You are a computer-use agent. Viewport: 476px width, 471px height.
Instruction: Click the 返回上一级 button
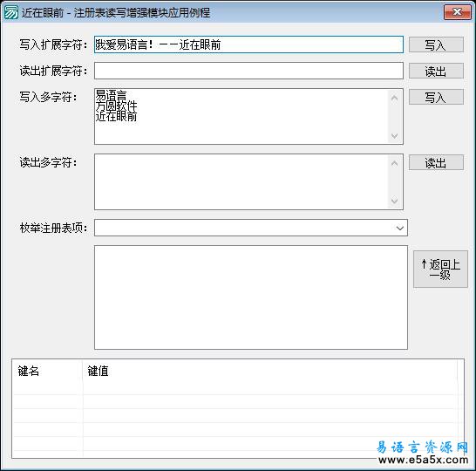point(440,269)
